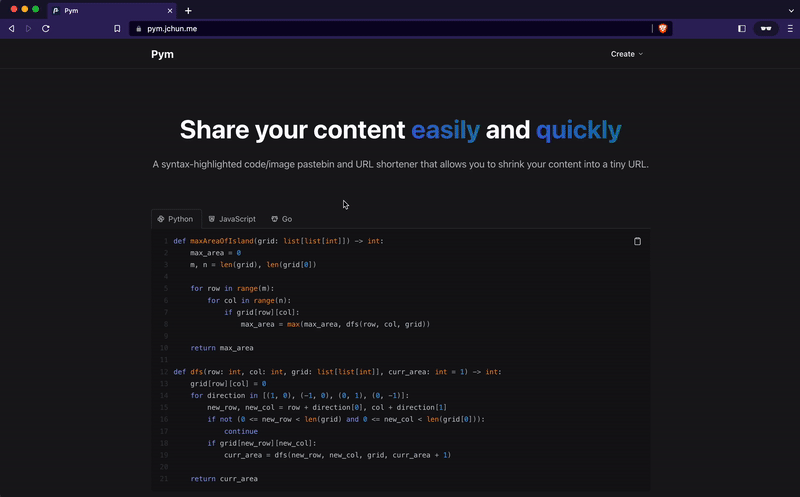This screenshot has width=800, height=497.
Task: Click inside the Python code block
Action: [x=401, y=360]
